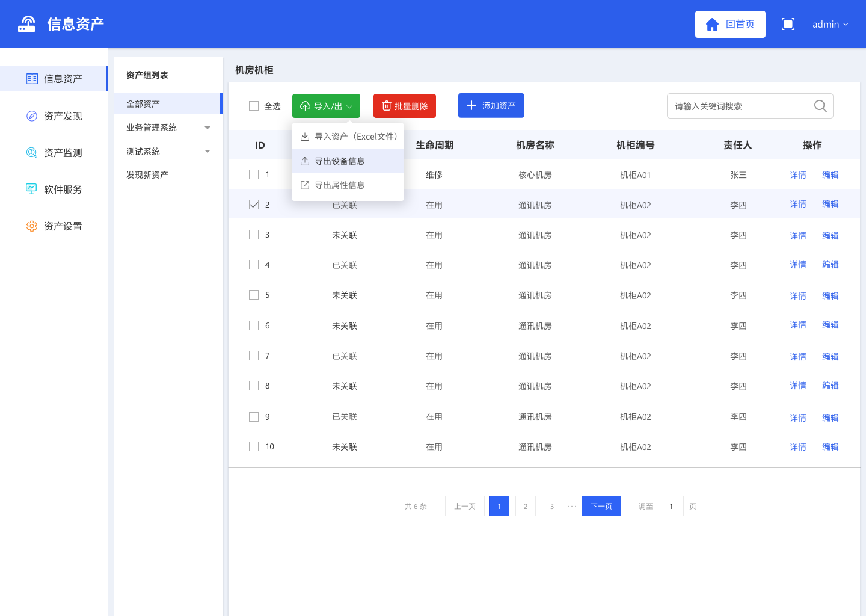Check the row 5 checkbox

click(x=254, y=295)
